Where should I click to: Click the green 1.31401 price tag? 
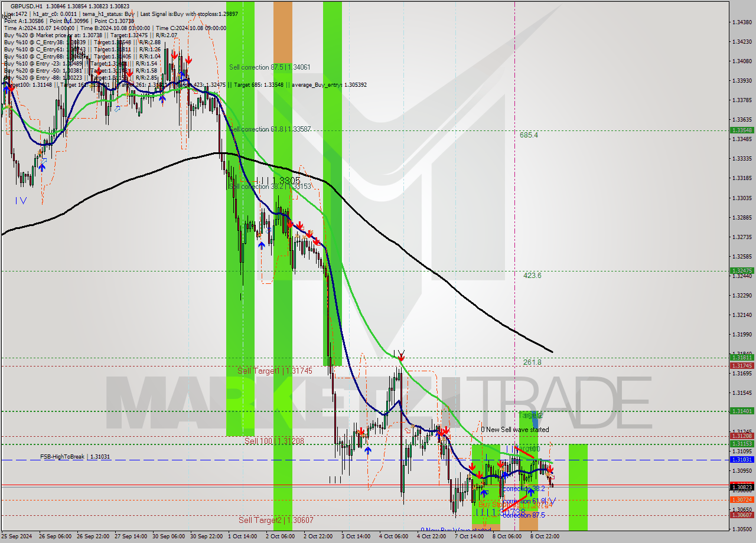click(742, 411)
